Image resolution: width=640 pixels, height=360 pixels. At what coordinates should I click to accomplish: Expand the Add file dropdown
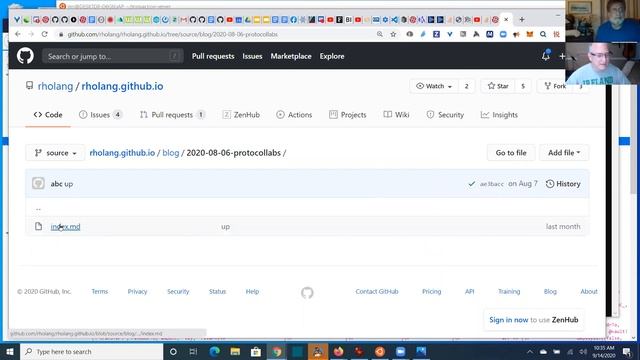click(564, 153)
